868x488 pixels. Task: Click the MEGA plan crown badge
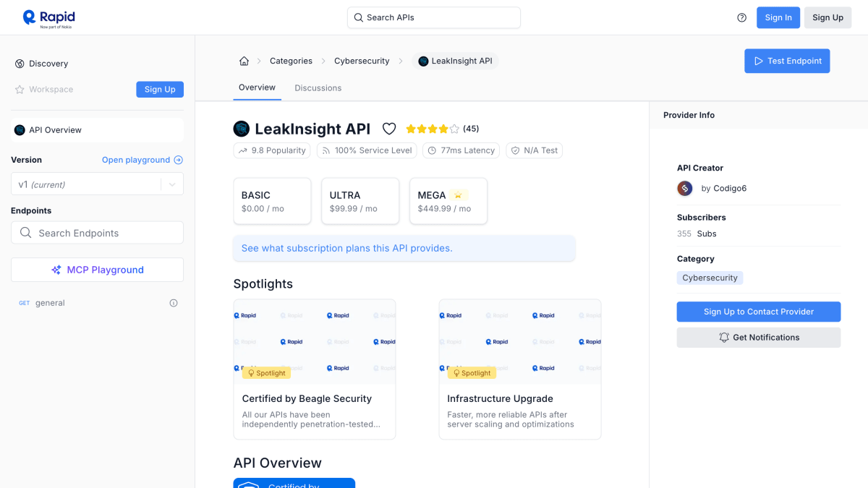459,195
